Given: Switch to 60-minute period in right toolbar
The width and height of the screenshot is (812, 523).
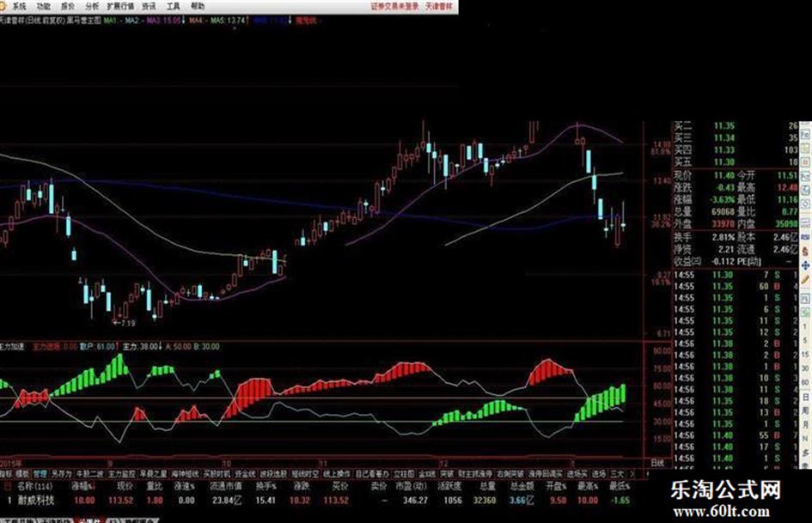Looking at the screenshot, I should click(x=806, y=382).
